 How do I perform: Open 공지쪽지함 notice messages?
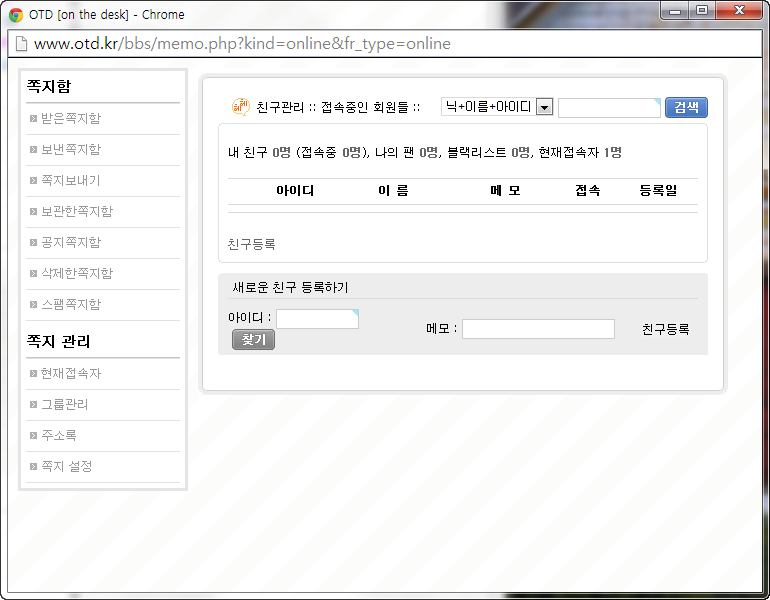[x=71, y=242]
